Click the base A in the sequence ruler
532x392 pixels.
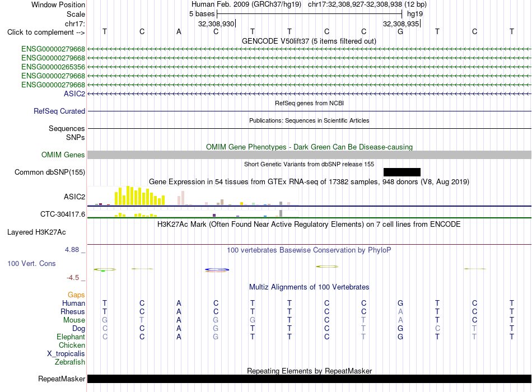179,31
